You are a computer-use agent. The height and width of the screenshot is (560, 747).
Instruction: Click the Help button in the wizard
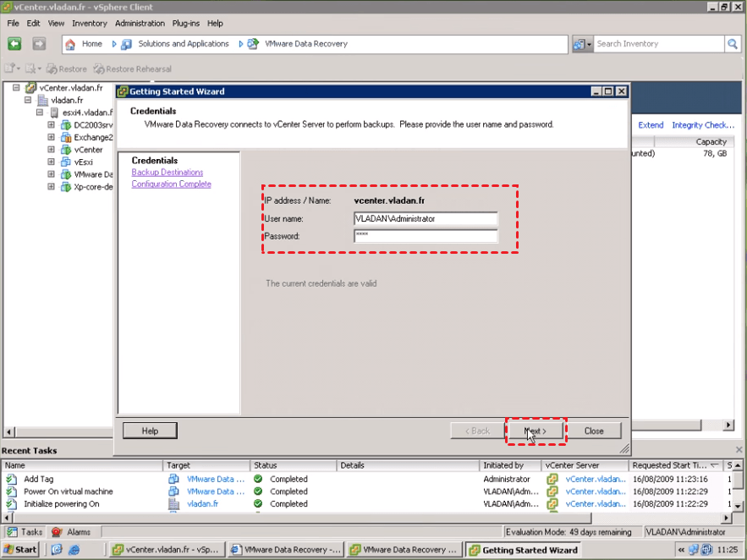click(x=150, y=431)
